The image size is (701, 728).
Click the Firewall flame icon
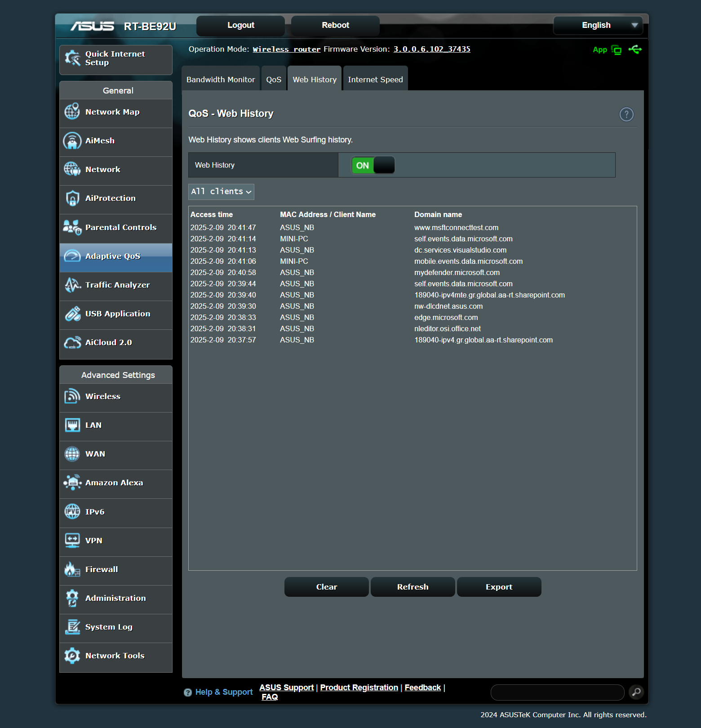(x=72, y=569)
